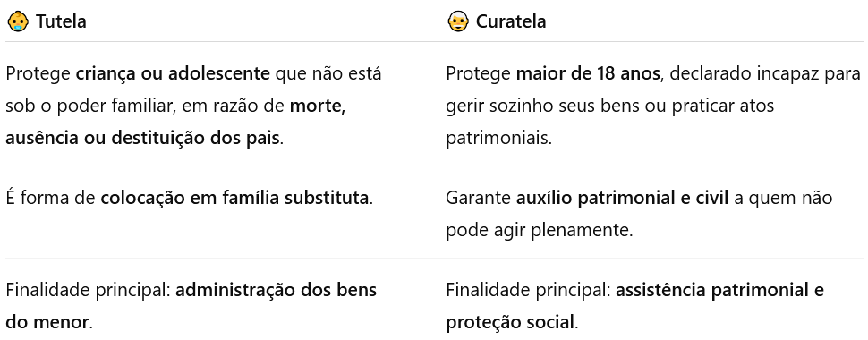Click 'Finalidade principal:' in Curatela column
Image resolution: width=868 pixels, height=340 pixels.
pos(529,290)
